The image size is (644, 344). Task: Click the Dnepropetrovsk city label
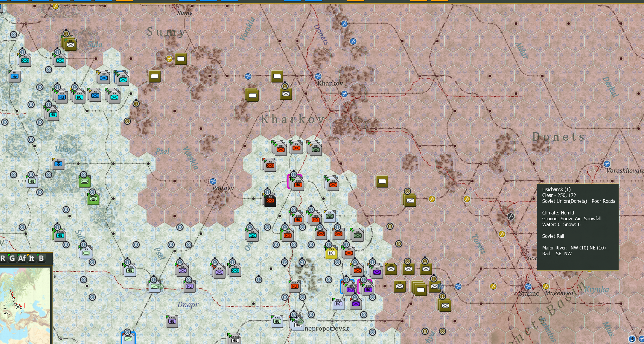[327, 329]
